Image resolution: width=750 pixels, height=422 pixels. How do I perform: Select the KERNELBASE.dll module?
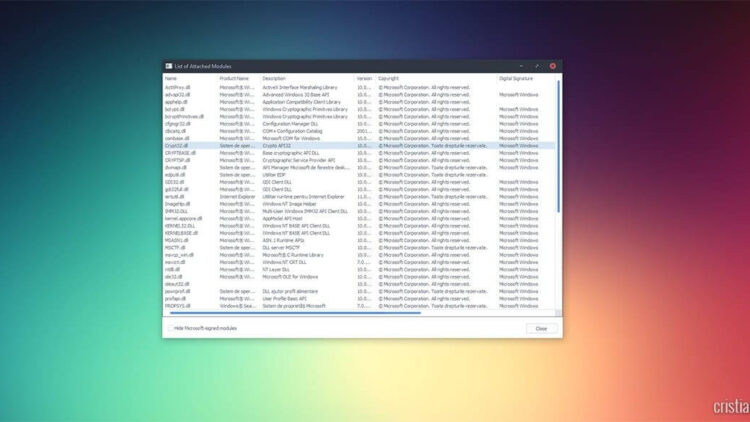[181, 233]
